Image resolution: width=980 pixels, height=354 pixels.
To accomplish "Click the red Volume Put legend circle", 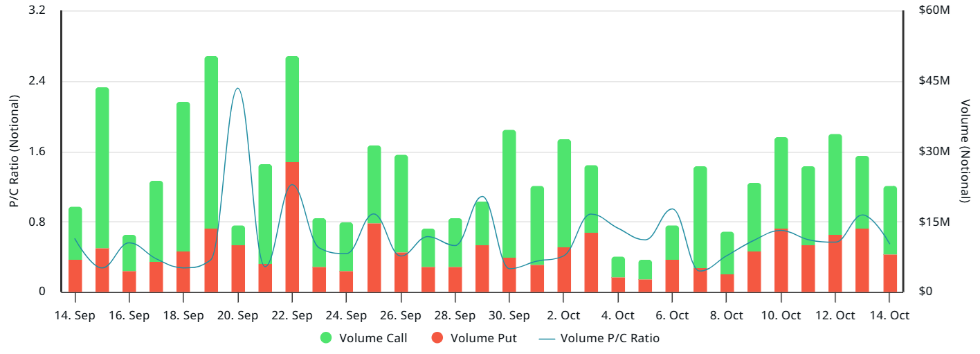I will tap(437, 338).
